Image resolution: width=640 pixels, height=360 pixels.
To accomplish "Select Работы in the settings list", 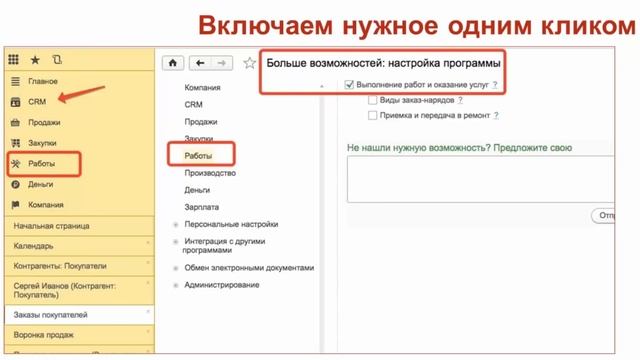I will pos(198,156).
